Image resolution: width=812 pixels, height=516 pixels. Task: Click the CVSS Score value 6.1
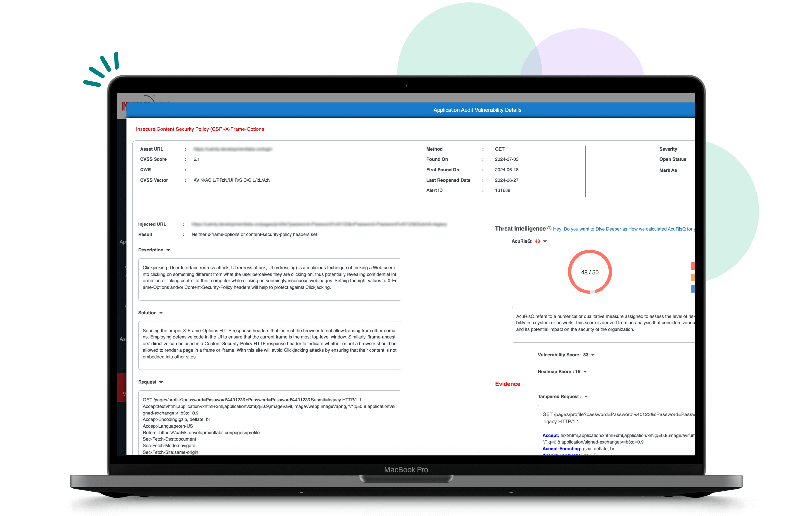(196, 159)
